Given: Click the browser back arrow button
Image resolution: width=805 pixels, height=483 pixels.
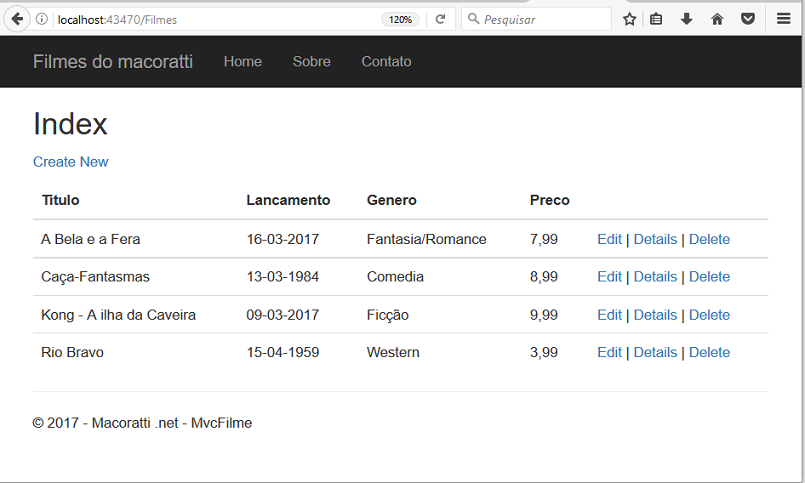Looking at the screenshot, I should tap(17, 20).
